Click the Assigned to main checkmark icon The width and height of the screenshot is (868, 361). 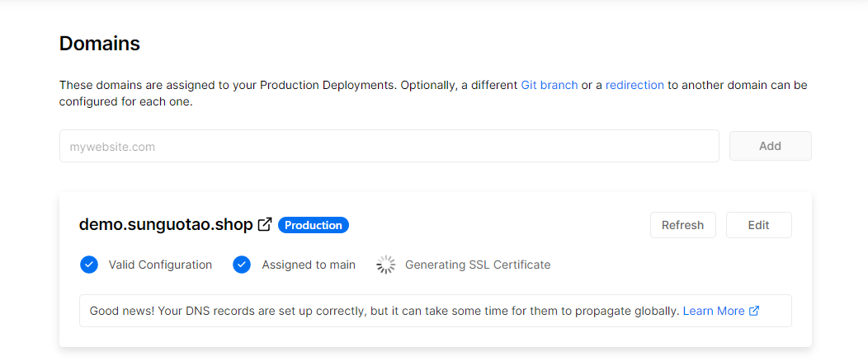242,265
